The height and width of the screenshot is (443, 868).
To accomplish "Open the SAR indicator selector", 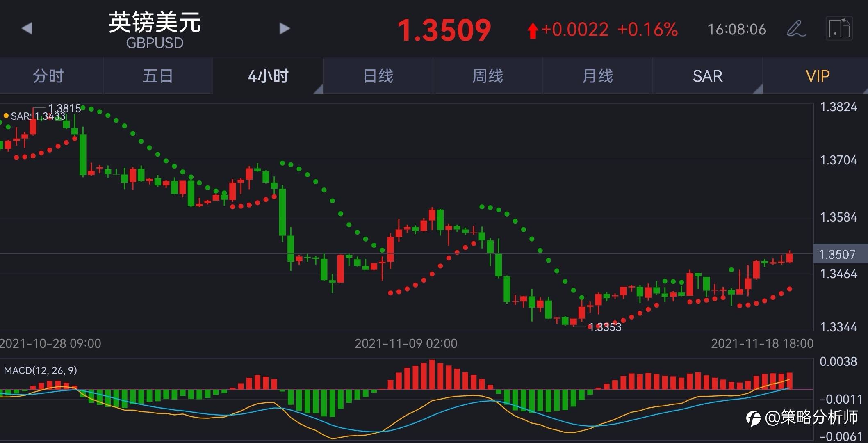I will click(x=708, y=76).
